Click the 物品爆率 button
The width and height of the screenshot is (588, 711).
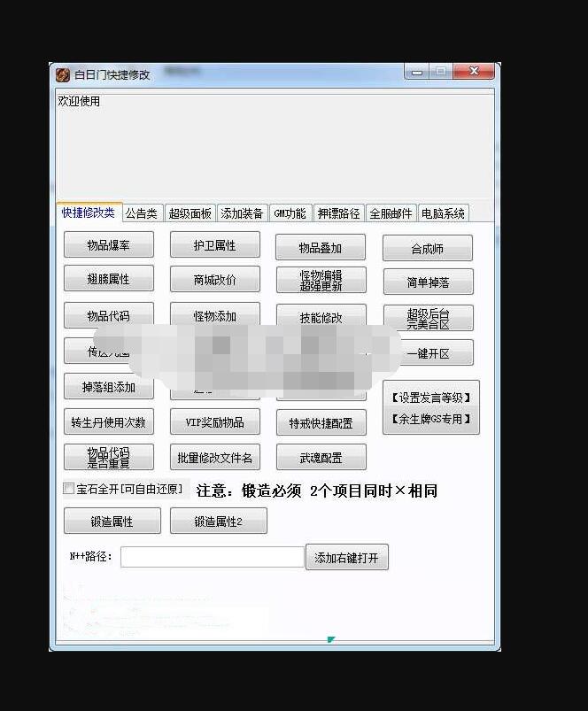click(x=108, y=245)
